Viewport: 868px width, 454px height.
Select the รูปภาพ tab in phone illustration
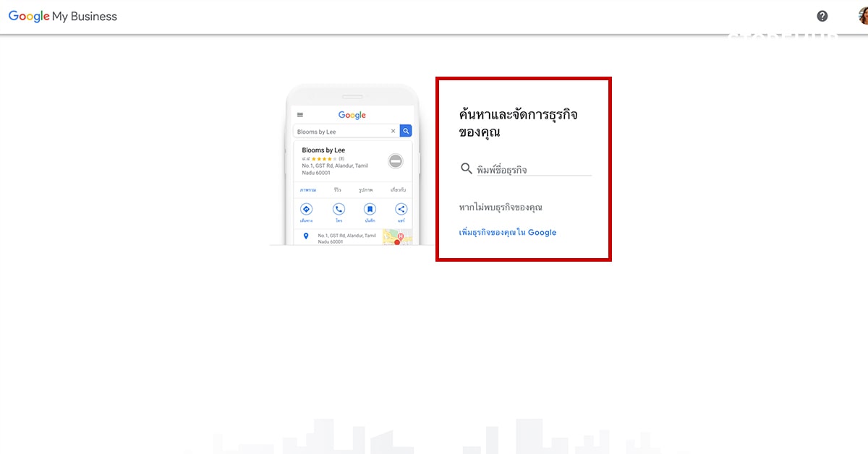(365, 190)
